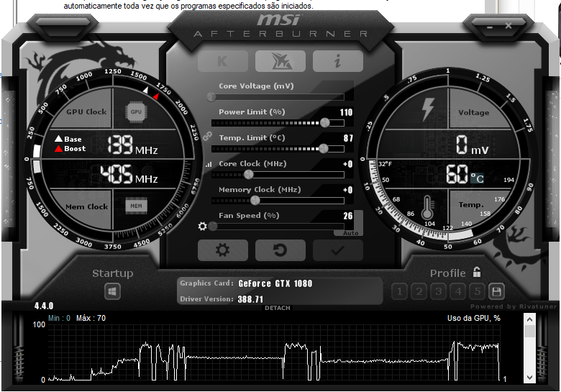
Task: Click the Máx : 70 graph label
Action: [91, 319]
